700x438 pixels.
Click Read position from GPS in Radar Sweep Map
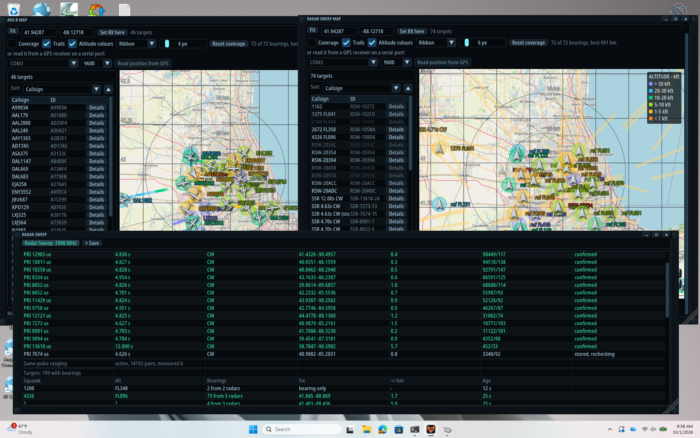(442, 63)
